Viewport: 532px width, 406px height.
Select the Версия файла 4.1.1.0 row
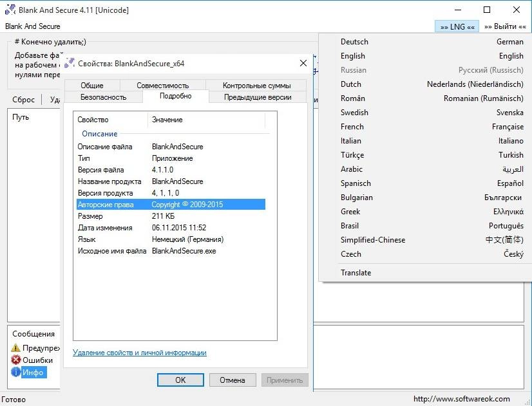coord(171,170)
